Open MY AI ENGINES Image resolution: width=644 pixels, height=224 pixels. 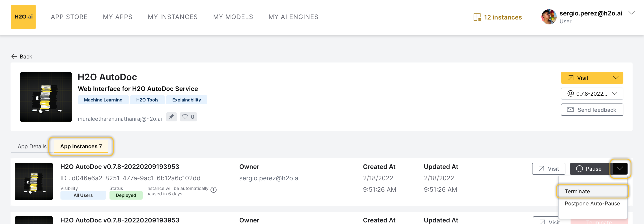[x=293, y=17]
